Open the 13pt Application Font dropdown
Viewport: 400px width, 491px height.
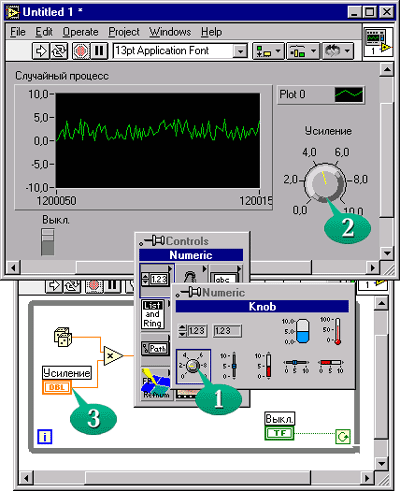coord(240,51)
